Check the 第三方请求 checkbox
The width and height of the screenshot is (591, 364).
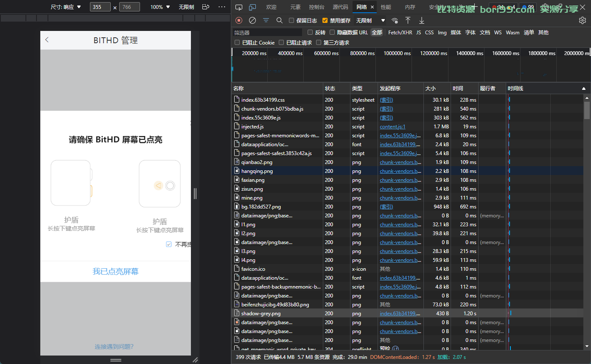(319, 42)
